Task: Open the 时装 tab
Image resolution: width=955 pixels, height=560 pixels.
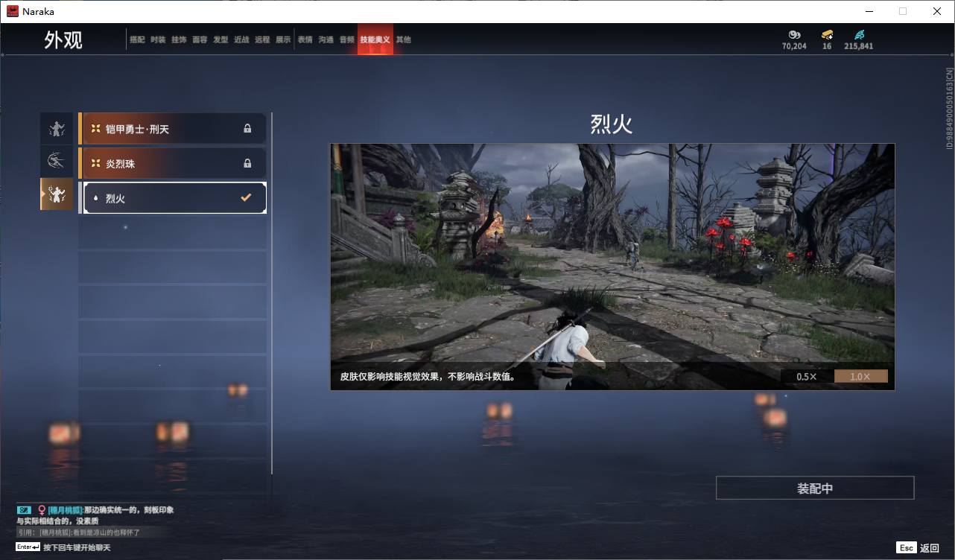Action: coord(158,39)
